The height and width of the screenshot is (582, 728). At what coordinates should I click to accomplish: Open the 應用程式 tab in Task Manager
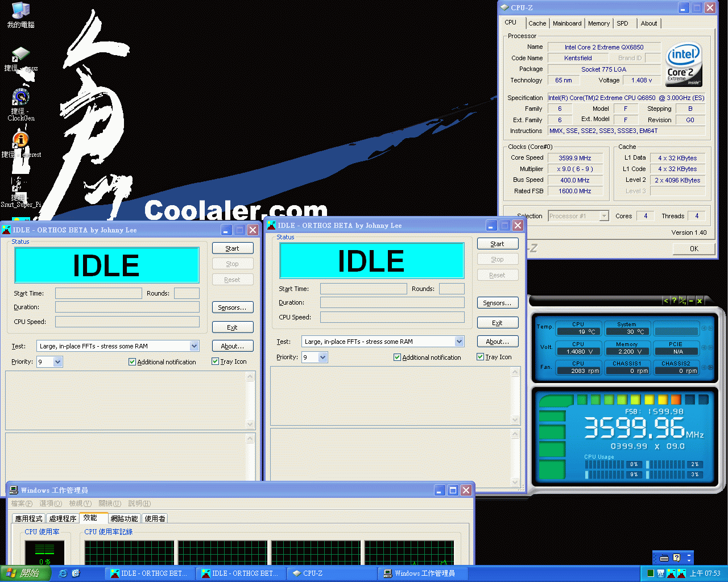28,518
